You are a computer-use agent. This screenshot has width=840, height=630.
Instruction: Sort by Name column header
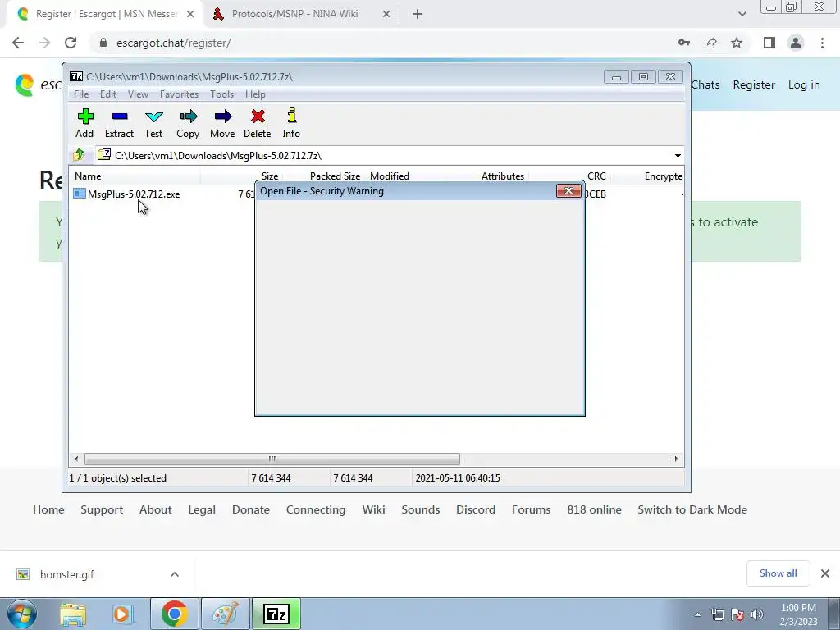point(88,176)
